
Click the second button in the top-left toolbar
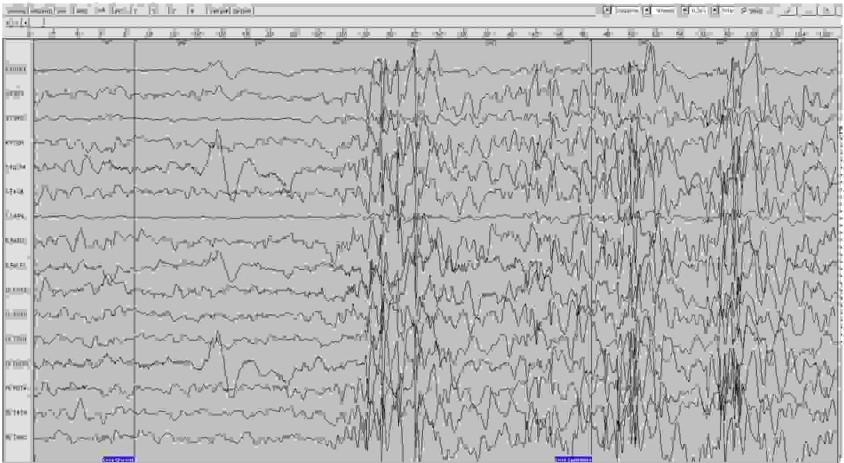pos(41,9)
